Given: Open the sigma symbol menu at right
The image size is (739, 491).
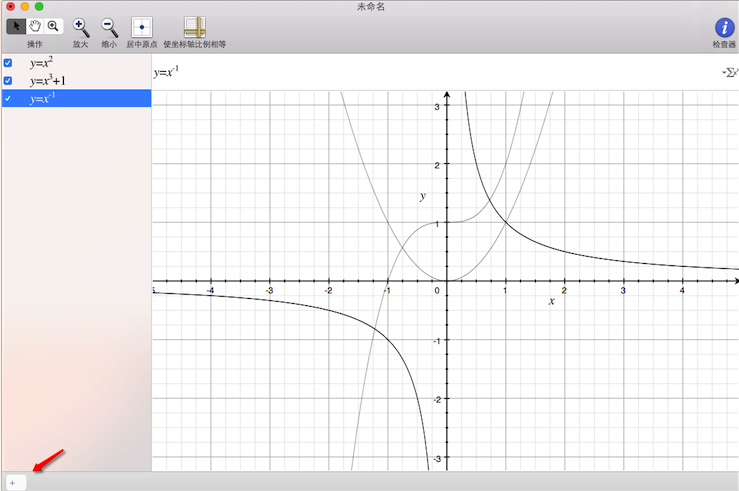Looking at the screenshot, I should click(x=729, y=72).
